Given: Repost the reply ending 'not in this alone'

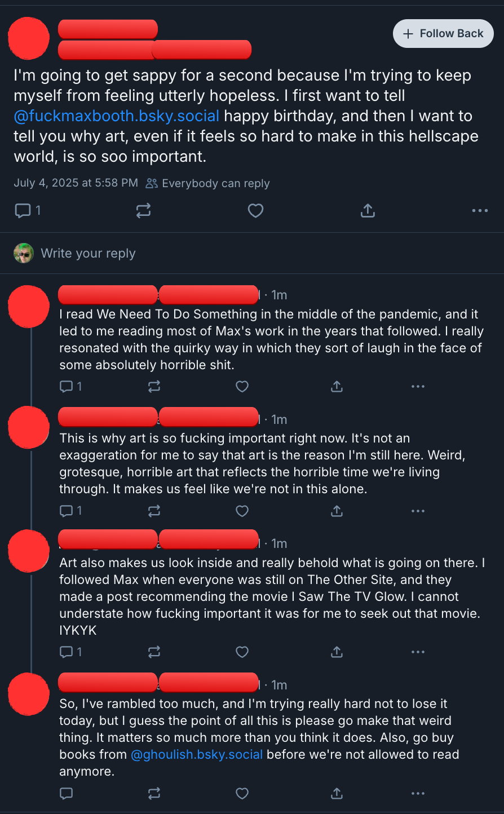Looking at the screenshot, I should [154, 511].
